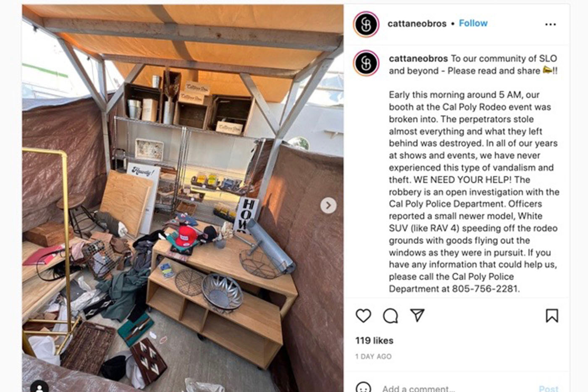
Task: Click the megaphone emoji in caption
Action: pyautogui.click(x=547, y=70)
